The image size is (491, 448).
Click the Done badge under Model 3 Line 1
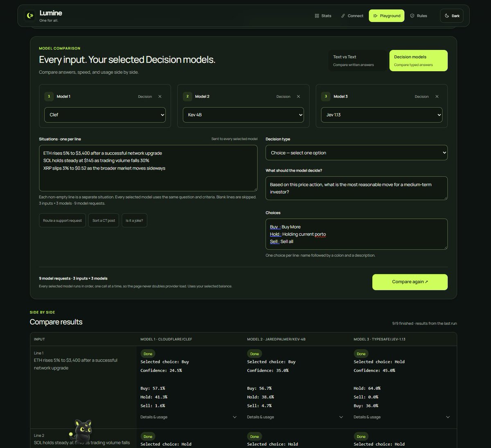point(361,354)
